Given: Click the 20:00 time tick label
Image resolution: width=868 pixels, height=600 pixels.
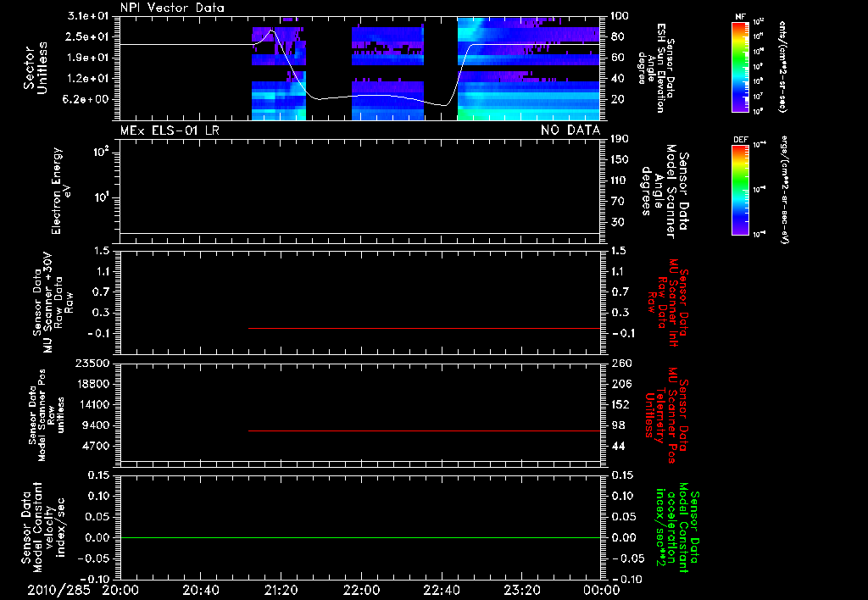Looking at the screenshot, I should coord(120,590).
